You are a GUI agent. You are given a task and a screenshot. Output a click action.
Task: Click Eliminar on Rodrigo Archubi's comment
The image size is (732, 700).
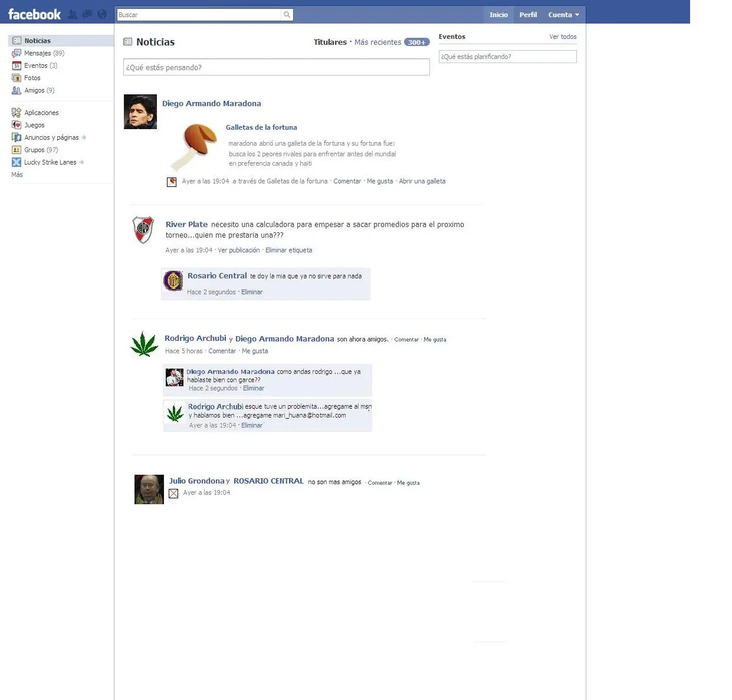252,425
